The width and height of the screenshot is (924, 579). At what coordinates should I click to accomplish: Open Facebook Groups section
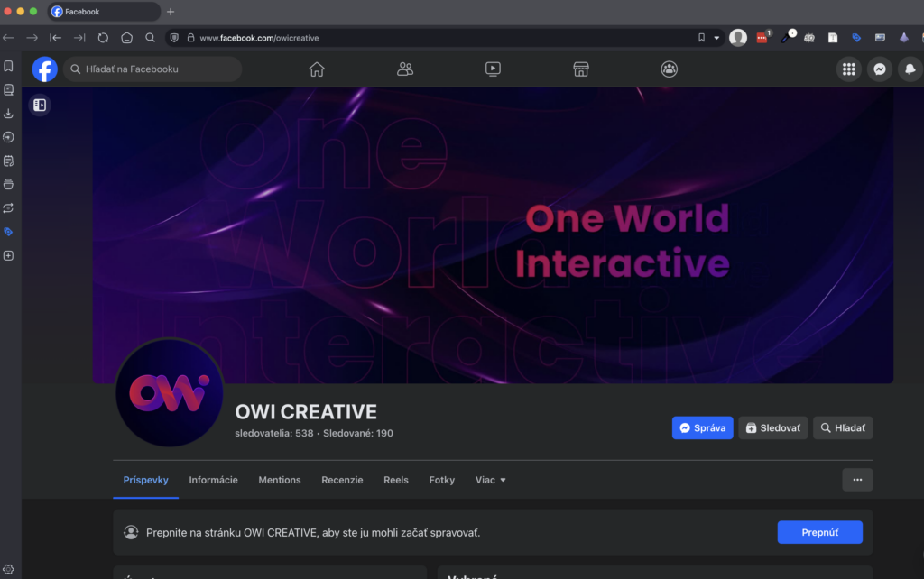click(x=669, y=69)
